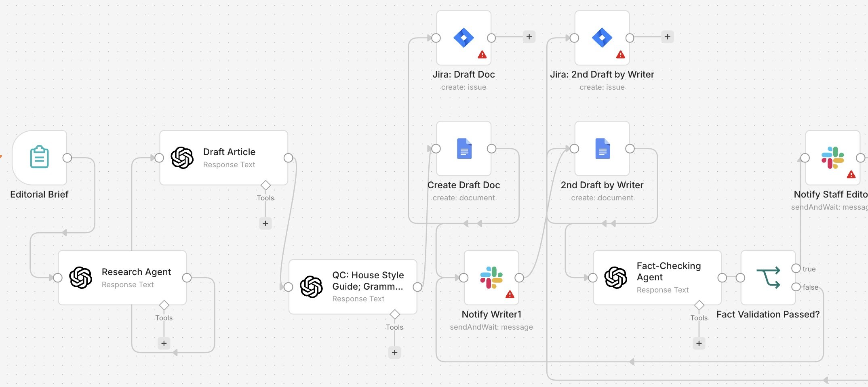
Task: Select the Editorial Brief clipboard node
Action: (x=40, y=158)
